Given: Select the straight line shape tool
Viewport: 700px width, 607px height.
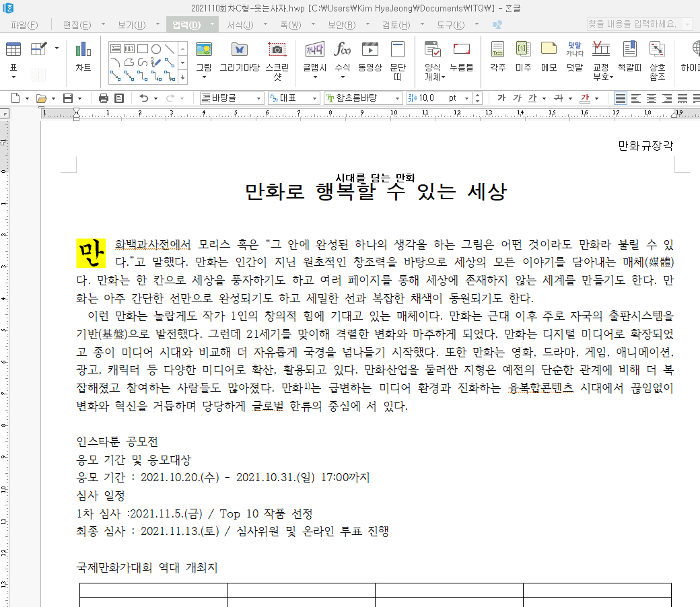Looking at the screenshot, I should (170, 48).
